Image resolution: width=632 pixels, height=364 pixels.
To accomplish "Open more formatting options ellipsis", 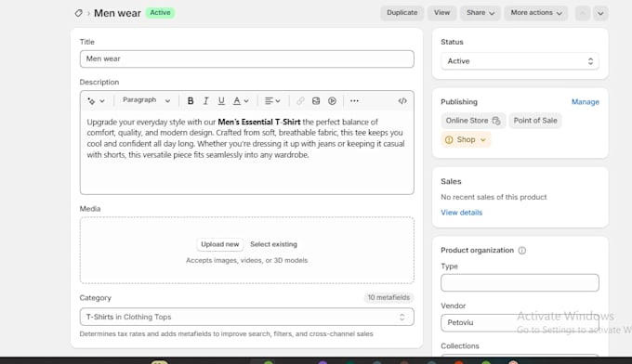I will 354,101.
